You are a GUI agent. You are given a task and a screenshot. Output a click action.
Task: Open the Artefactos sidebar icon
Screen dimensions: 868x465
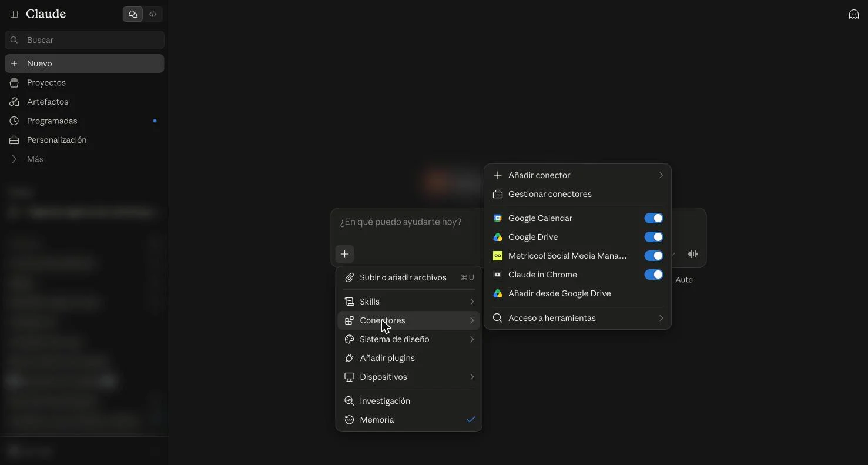click(x=14, y=102)
